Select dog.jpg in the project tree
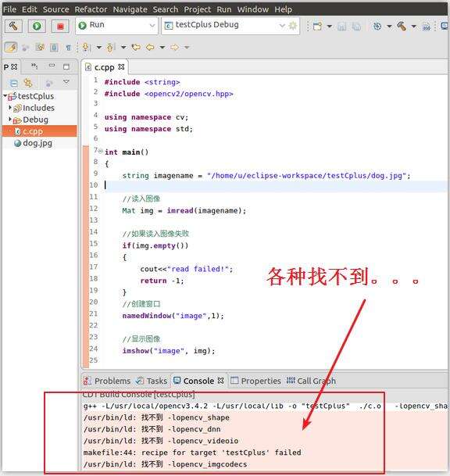 [37, 143]
